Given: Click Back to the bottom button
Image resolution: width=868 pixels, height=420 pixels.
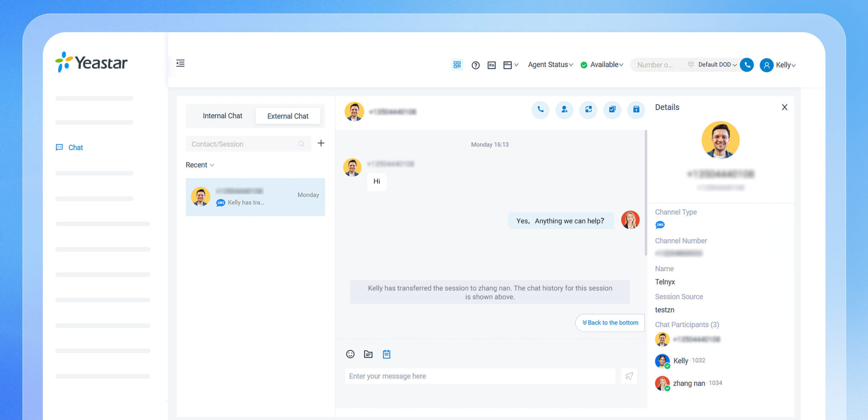Looking at the screenshot, I should coord(610,323).
